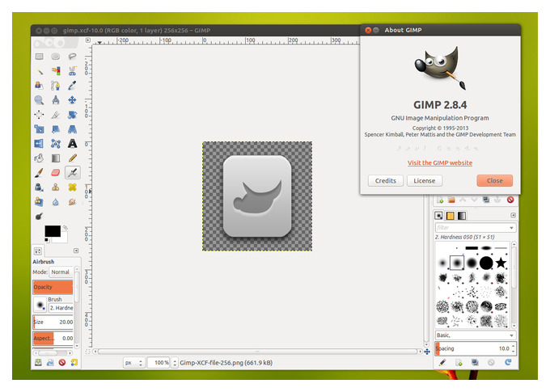This screenshot has width=550, height=392.
Task: Click the white background color swatch
Action: [61, 238]
